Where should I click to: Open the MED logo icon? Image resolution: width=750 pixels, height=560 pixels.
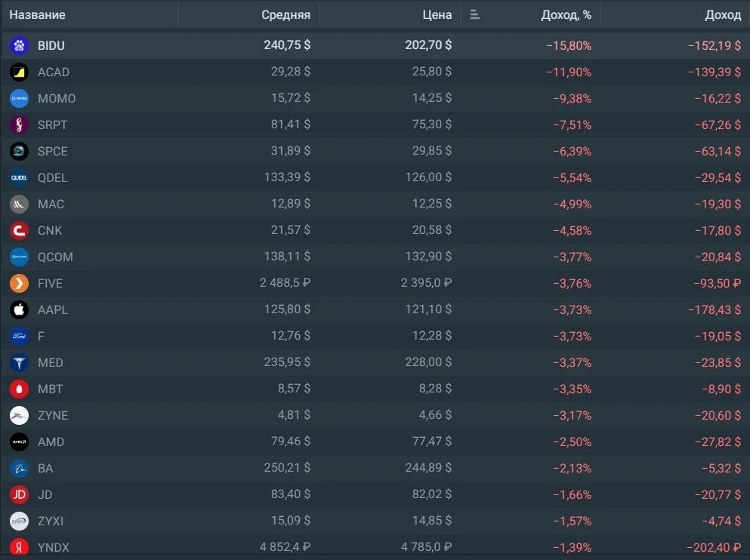19,363
